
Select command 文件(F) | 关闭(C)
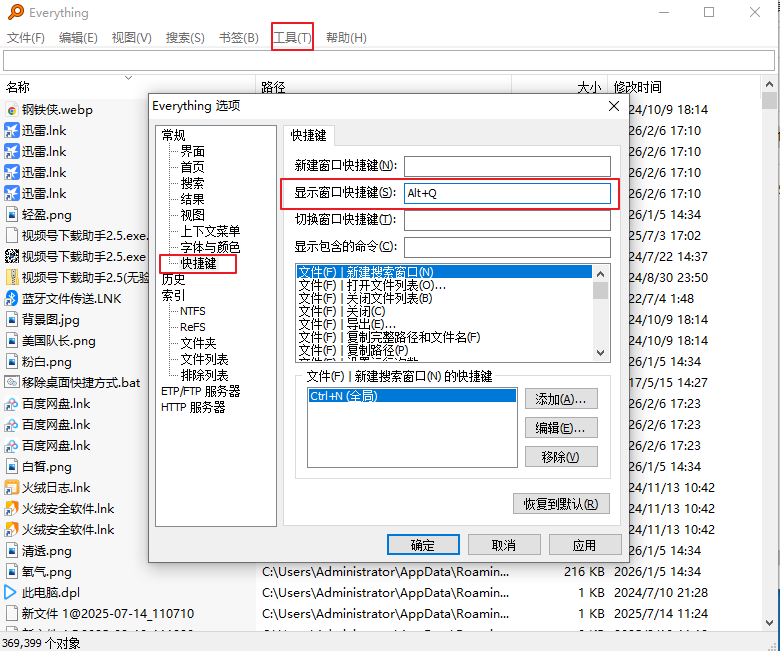click(342, 311)
